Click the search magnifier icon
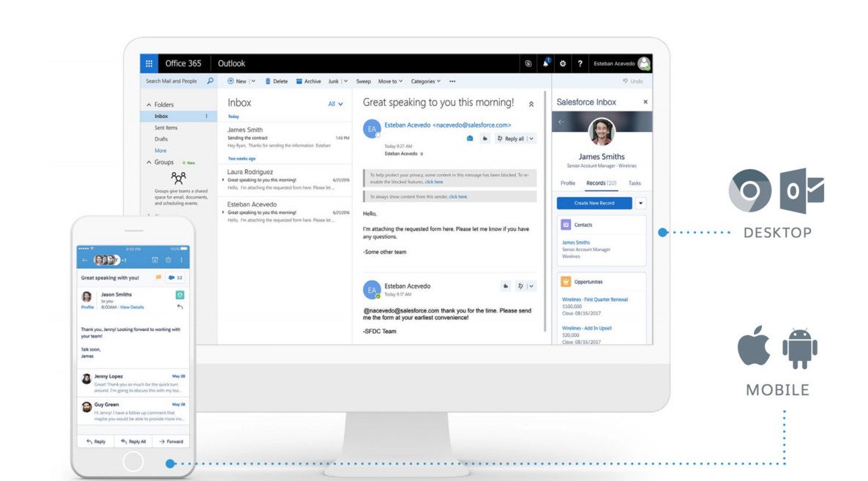 (210, 81)
